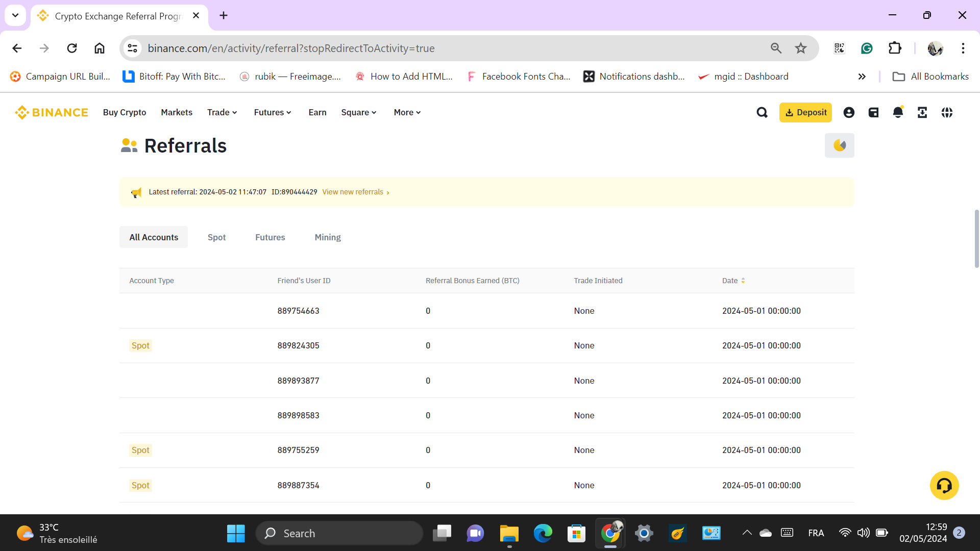Bookmark this page with star icon
Image resolution: width=980 pixels, height=551 pixels.
(x=800, y=48)
